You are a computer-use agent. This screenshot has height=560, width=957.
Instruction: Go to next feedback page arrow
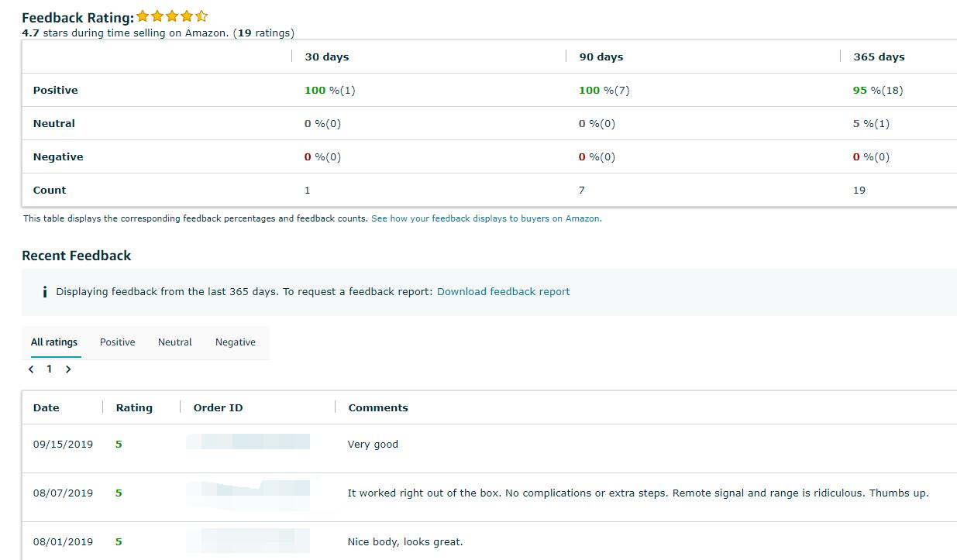tap(68, 369)
